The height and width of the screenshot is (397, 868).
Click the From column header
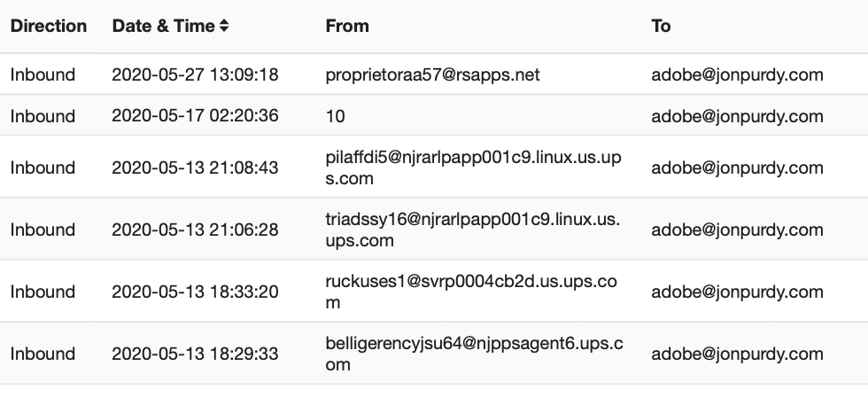point(347,27)
